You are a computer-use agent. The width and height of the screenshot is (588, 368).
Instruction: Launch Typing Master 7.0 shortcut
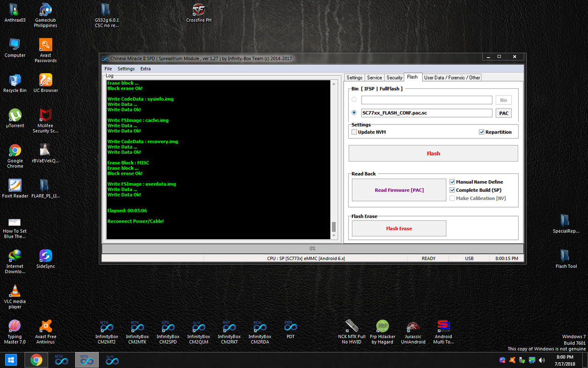point(15,332)
